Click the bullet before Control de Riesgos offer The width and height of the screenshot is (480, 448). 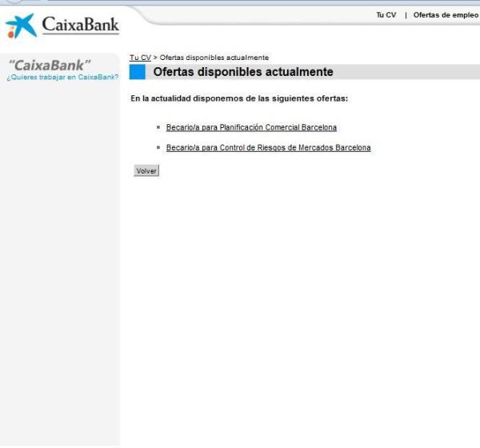(x=159, y=148)
